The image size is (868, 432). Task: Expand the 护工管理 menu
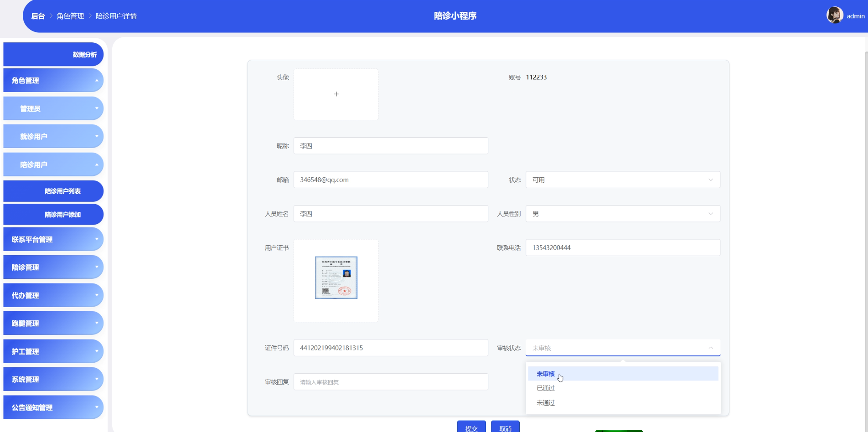pos(53,351)
